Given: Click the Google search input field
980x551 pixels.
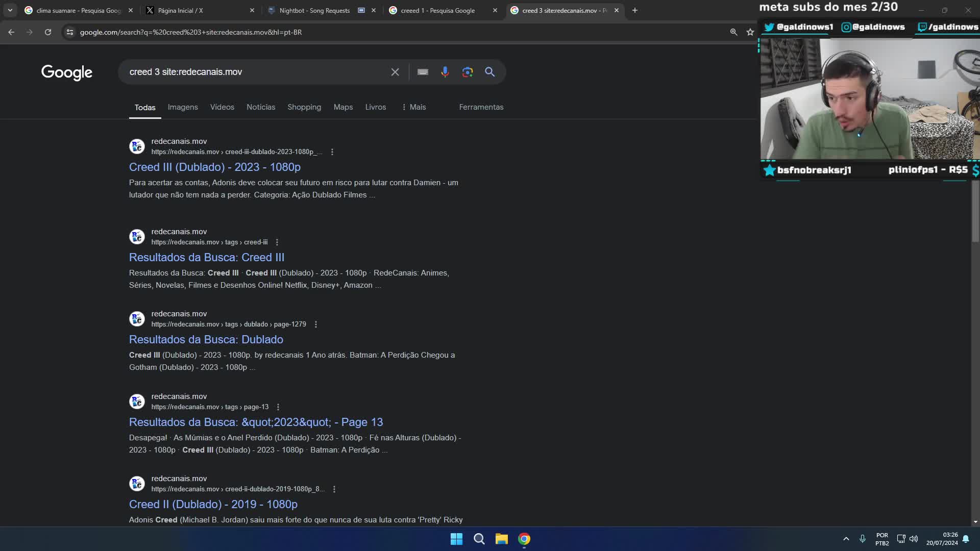Looking at the screenshot, I should (255, 72).
